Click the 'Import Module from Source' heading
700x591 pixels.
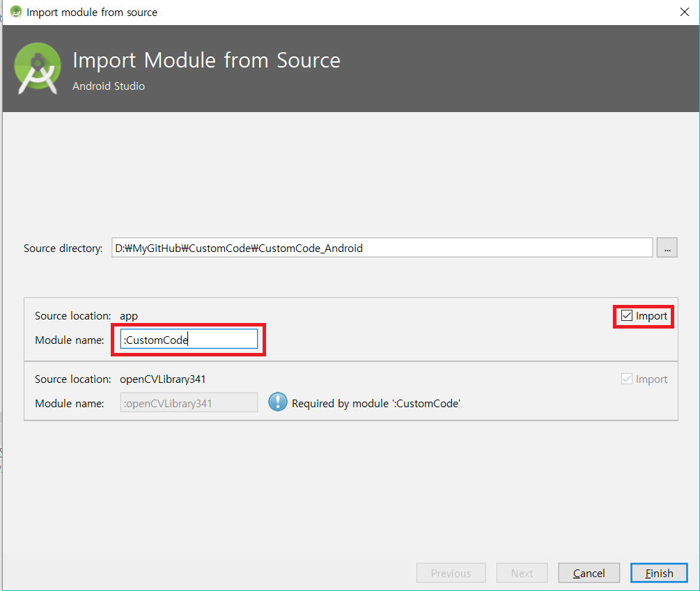[x=206, y=61]
